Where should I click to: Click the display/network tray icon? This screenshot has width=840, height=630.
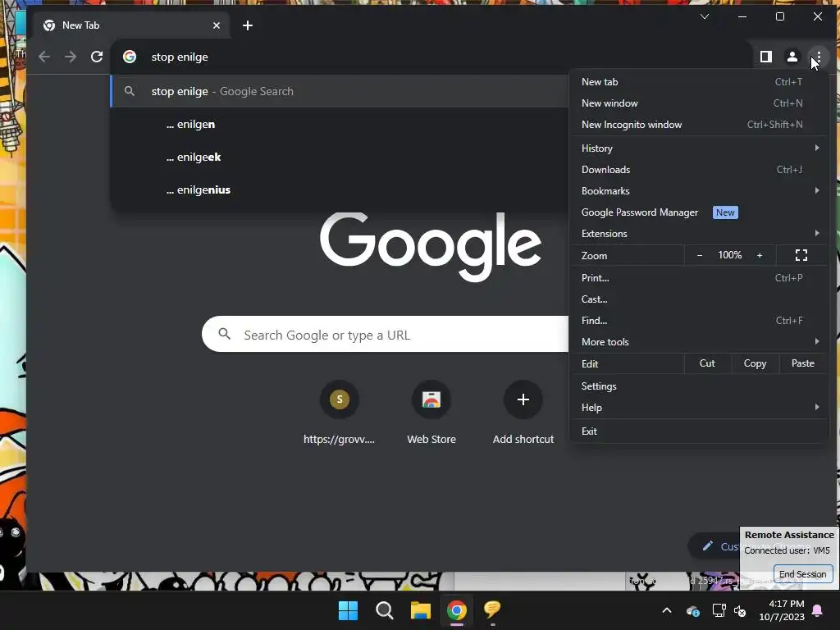pos(719,610)
